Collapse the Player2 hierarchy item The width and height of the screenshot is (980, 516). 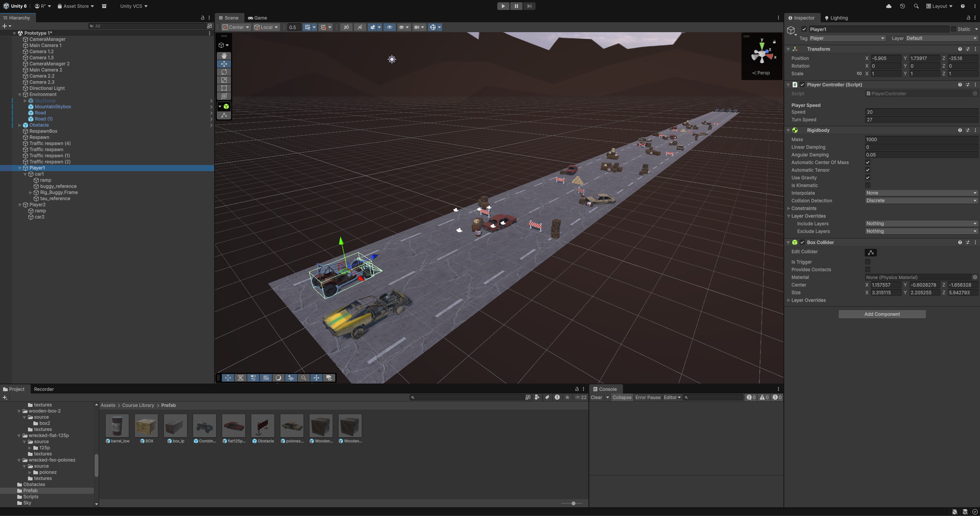point(20,205)
